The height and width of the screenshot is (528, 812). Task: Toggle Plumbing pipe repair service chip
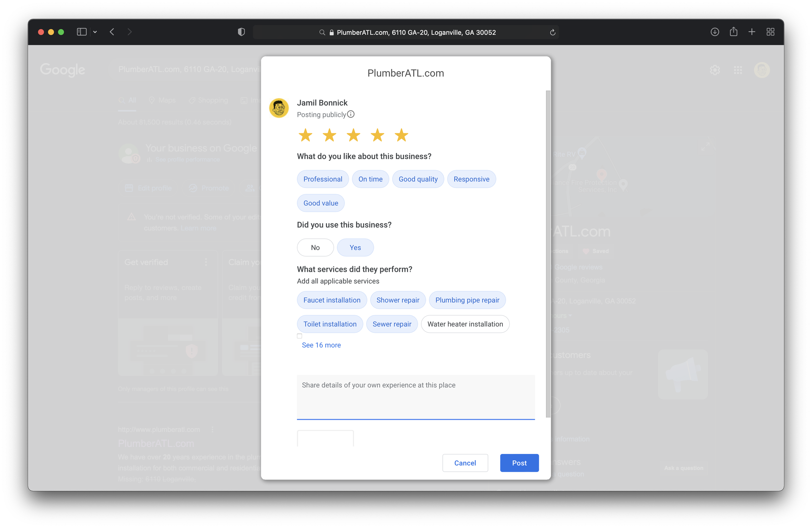(x=467, y=300)
